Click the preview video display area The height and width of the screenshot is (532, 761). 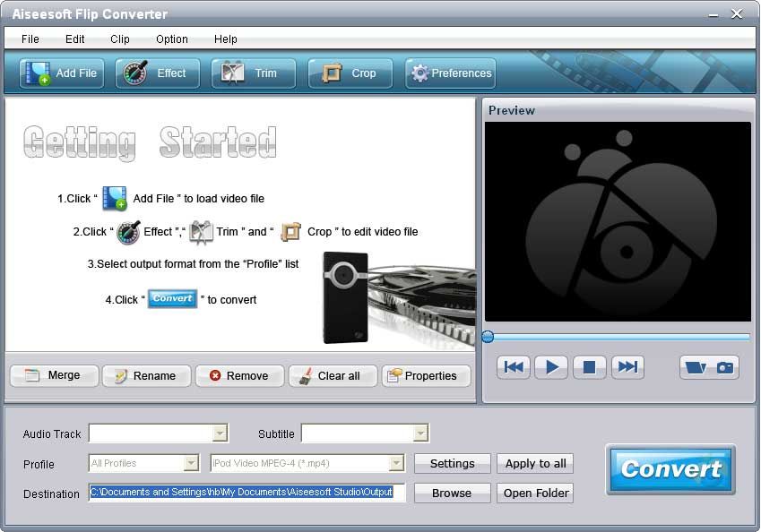pos(618,221)
